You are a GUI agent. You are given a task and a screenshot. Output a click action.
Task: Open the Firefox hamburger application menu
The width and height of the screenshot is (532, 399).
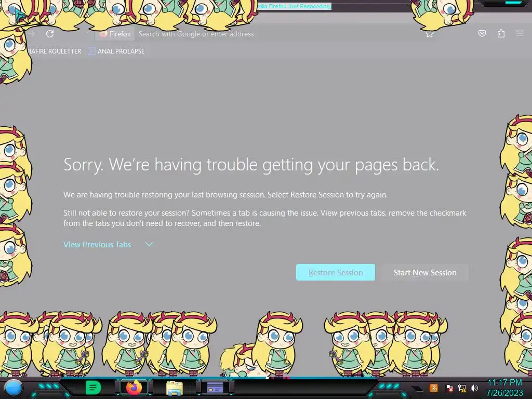pyautogui.click(x=520, y=33)
